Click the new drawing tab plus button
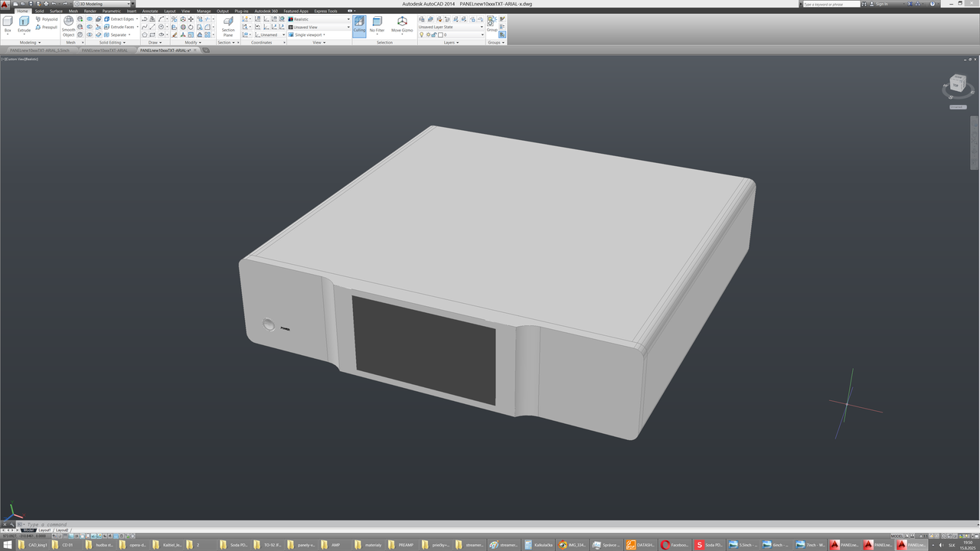This screenshot has width=980, height=551. tap(206, 50)
